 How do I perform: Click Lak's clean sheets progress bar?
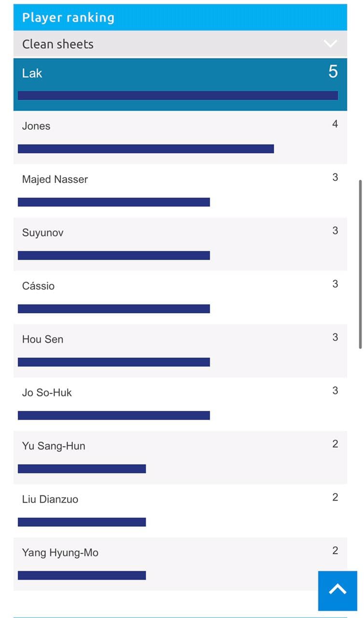178,96
